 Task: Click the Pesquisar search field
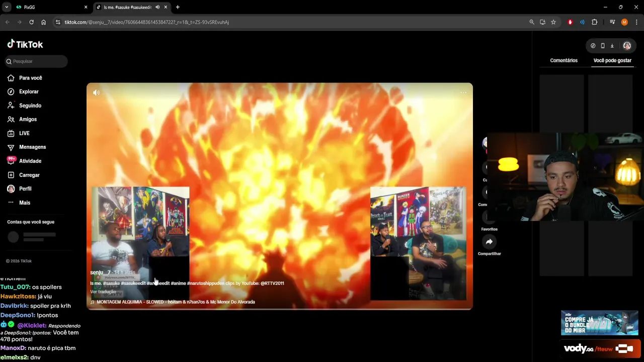coord(36,61)
